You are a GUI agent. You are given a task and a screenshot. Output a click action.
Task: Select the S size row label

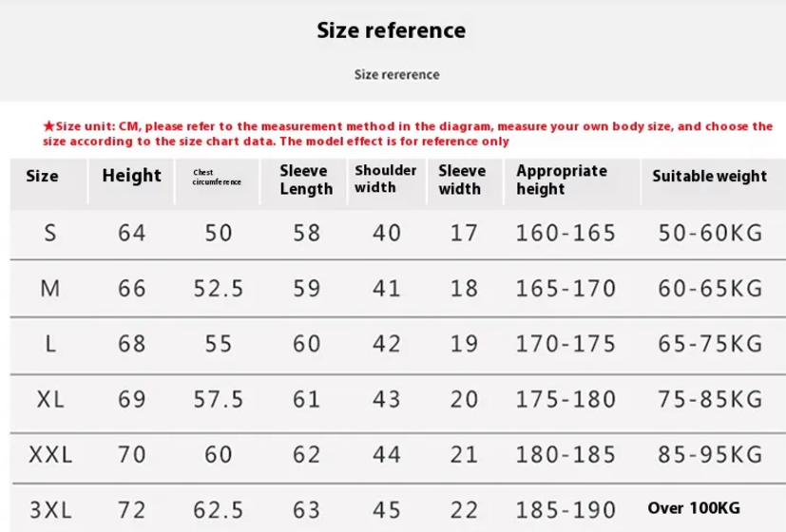[x=50, y=233]
